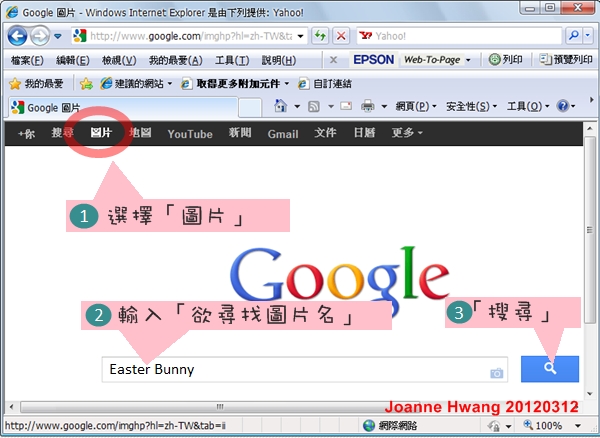Expand the printer options dropdown arrow
This screenshot has height=438, width=600.
pyautogui.click(x=384, y=106)
